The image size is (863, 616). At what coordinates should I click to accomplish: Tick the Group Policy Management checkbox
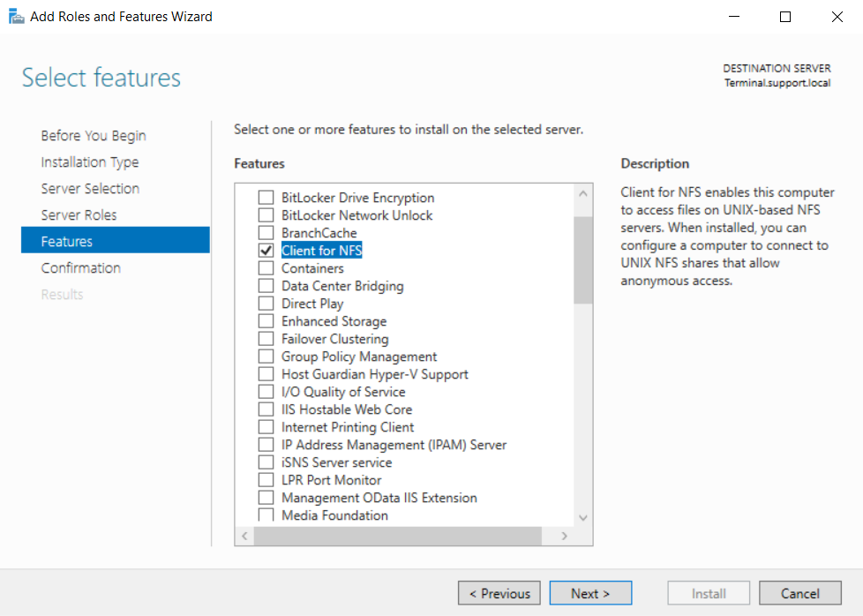point(266,357)
